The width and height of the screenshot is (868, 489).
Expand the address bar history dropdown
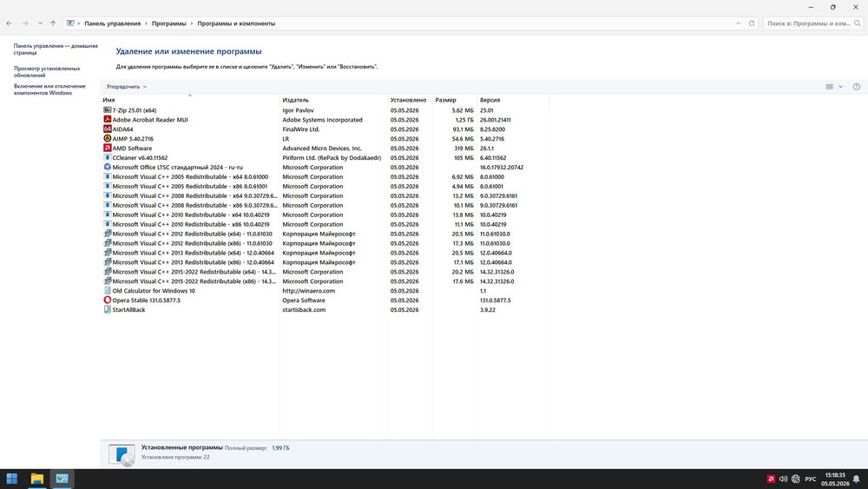[738, 23]
